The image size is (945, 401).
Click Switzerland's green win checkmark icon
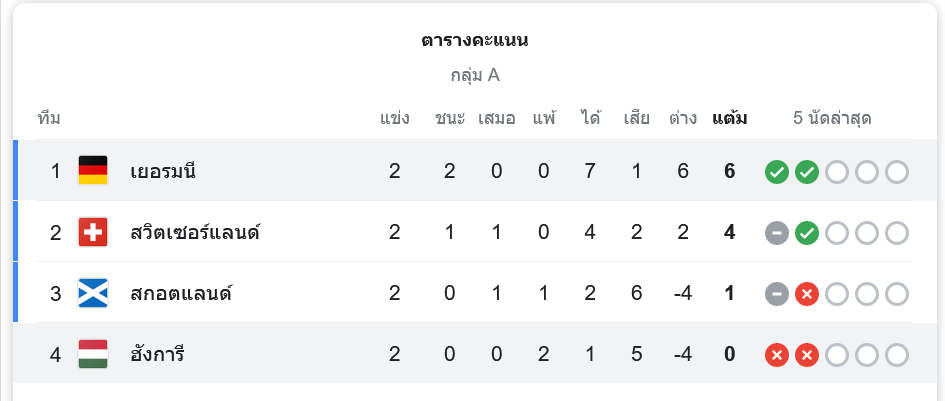[807, 233]
